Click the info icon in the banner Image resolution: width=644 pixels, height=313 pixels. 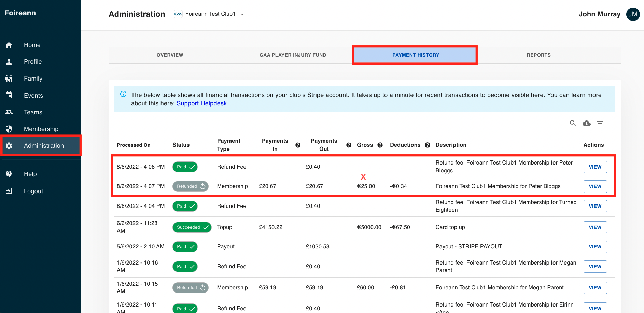coord(123,94)
